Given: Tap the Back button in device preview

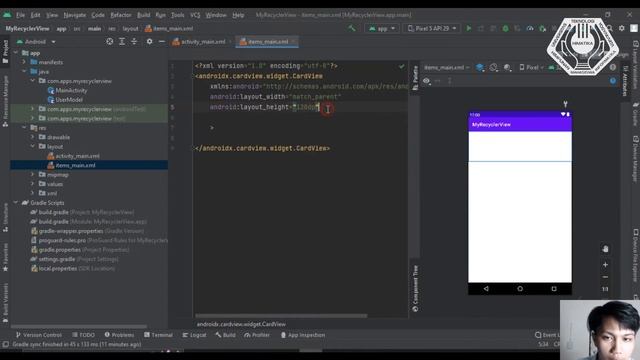Looking at the screenshot, I should tap(486, 289).
